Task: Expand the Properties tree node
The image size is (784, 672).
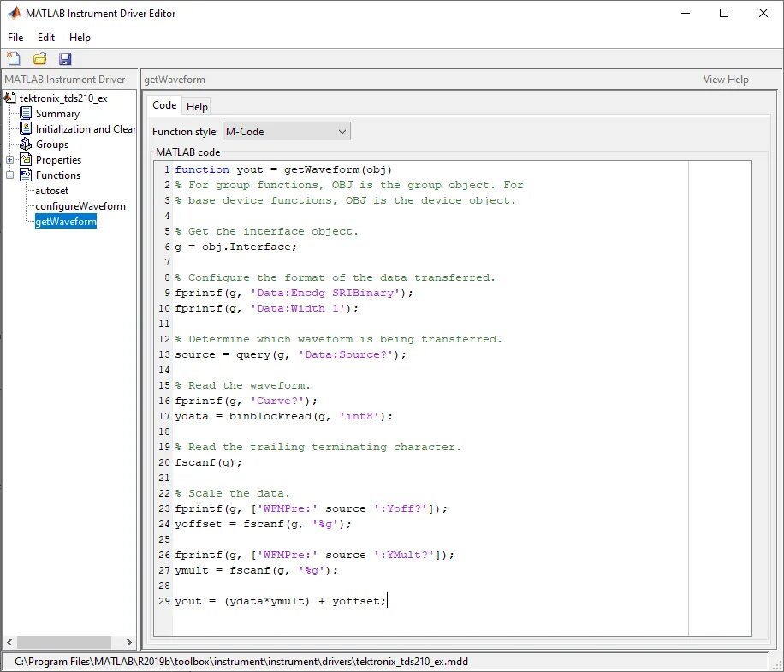Action: 9,159
